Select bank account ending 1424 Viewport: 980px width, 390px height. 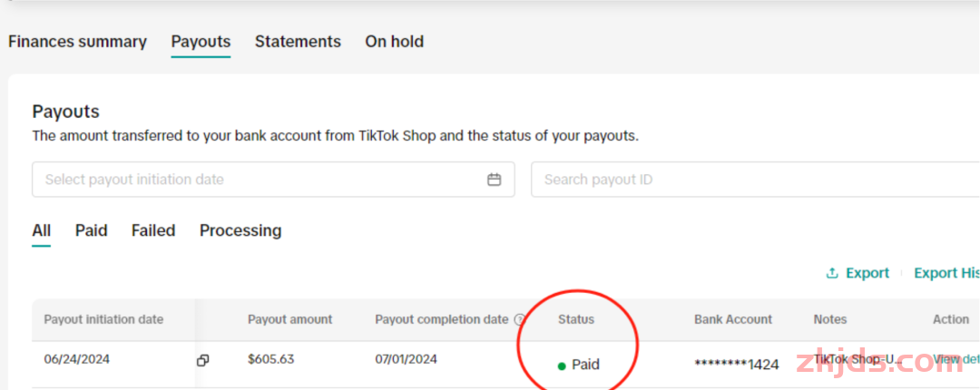click(736, 365)
